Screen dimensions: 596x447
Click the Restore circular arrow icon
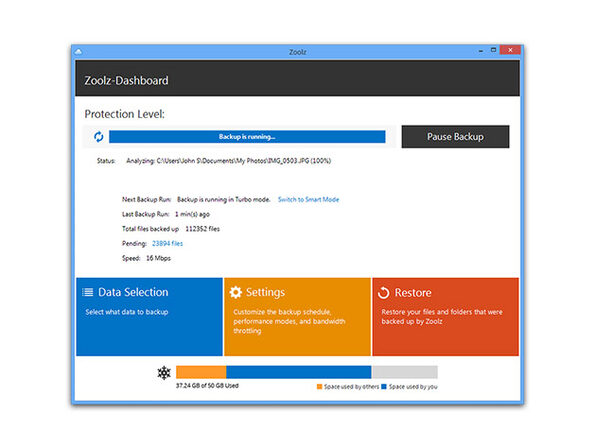pyautogui.click(x=384, y=293)
